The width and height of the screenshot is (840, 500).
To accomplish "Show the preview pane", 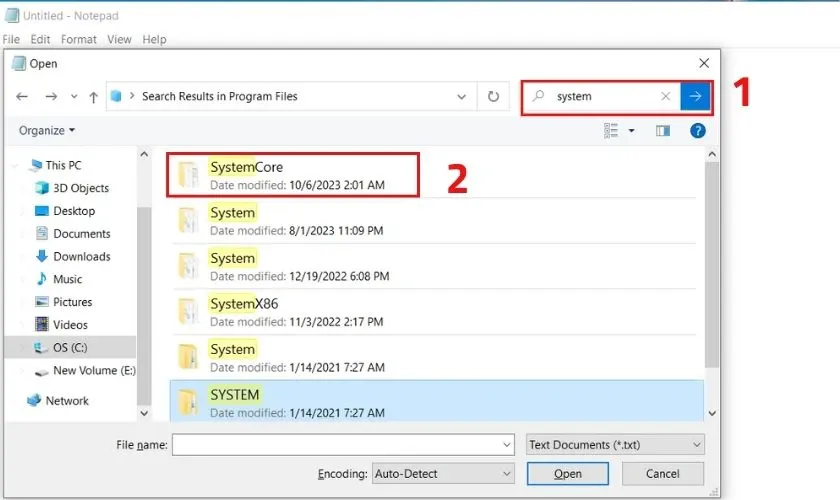I will [663, 130].
